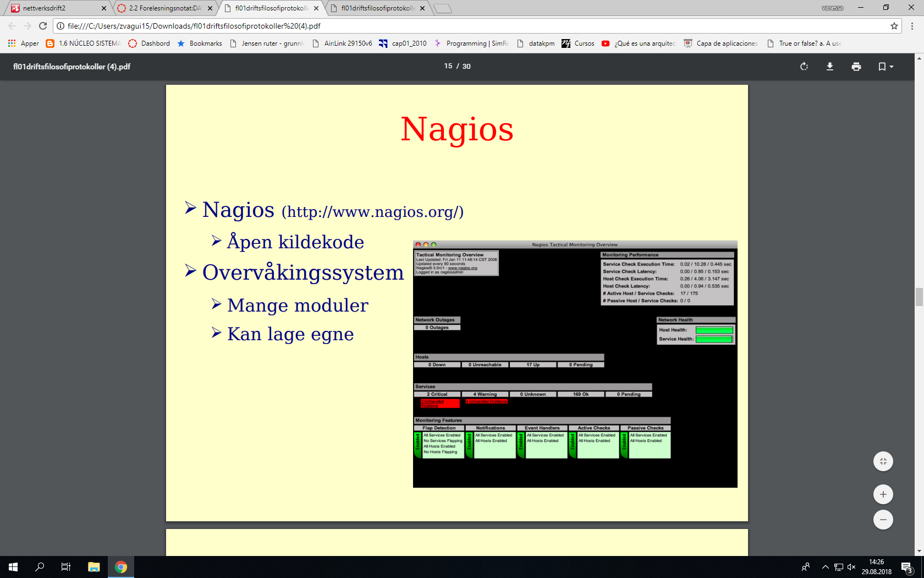Zoom in on the PDF
Viewport: 924px width, 578px height.
(883, 494)
